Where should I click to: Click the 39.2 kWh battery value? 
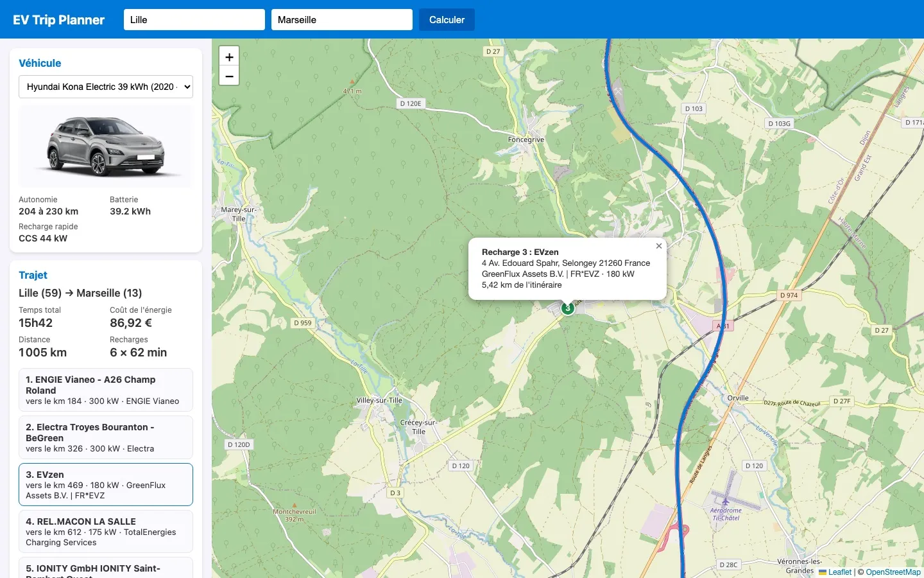130,211
